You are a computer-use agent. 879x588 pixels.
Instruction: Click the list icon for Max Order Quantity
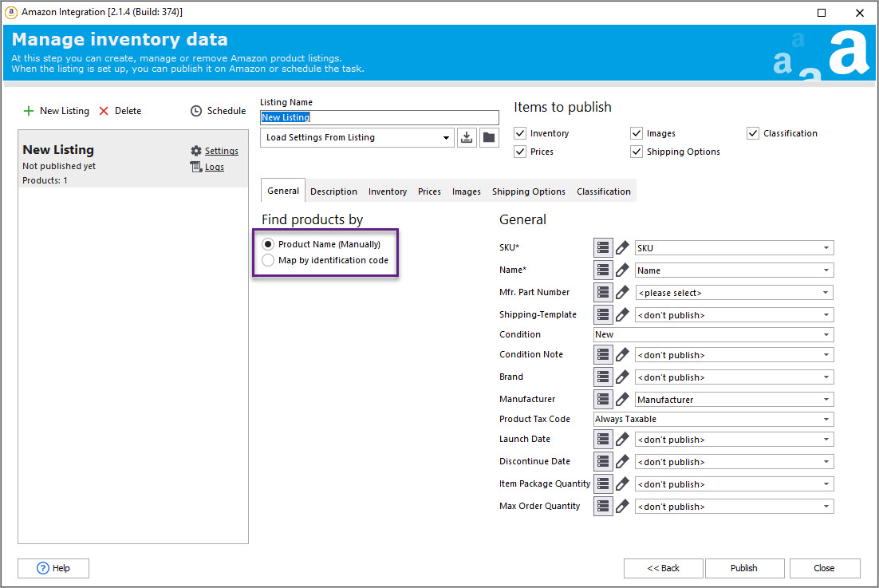pos(603,507)
